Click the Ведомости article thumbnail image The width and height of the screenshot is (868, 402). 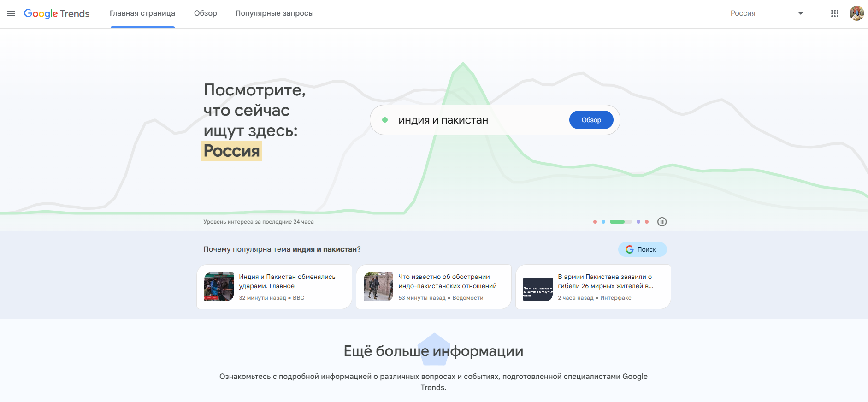point(378,287)
